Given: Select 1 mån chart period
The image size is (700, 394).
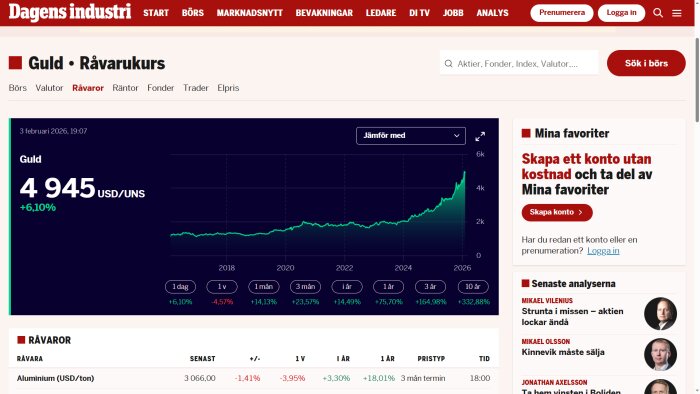Looking at the screenshot, I should click(264, 287).
